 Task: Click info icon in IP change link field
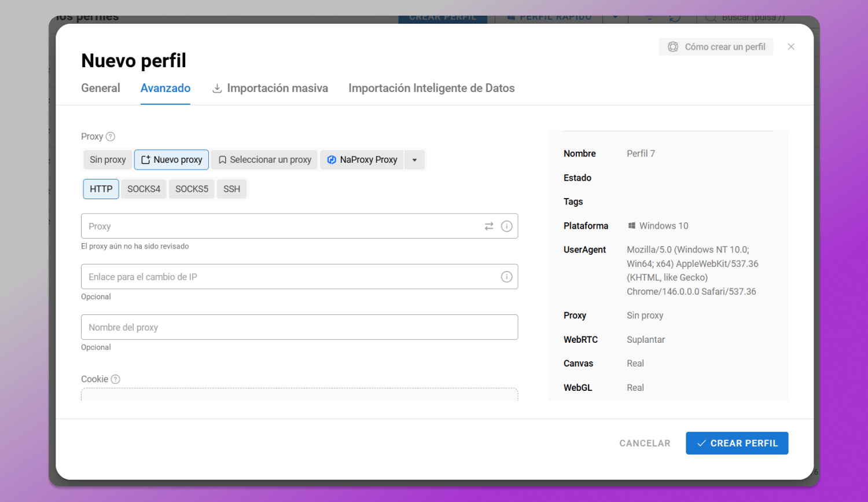click(506, 277)
